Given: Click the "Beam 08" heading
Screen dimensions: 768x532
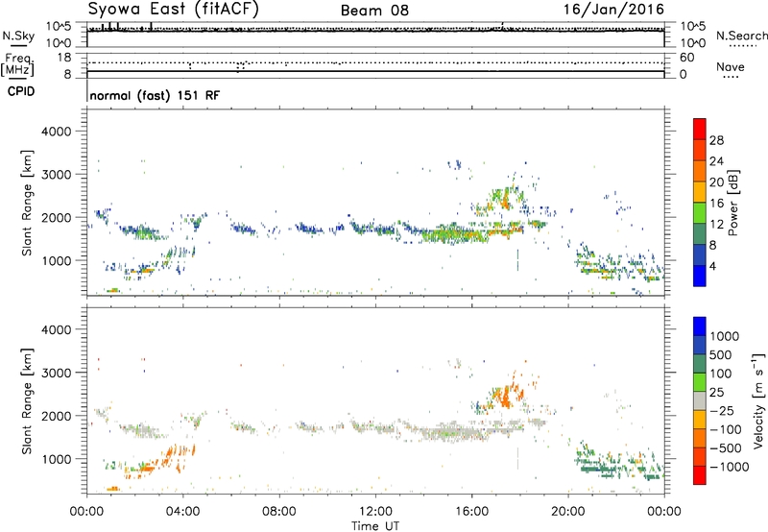Looking at the screenshot, I should point(374,11).
